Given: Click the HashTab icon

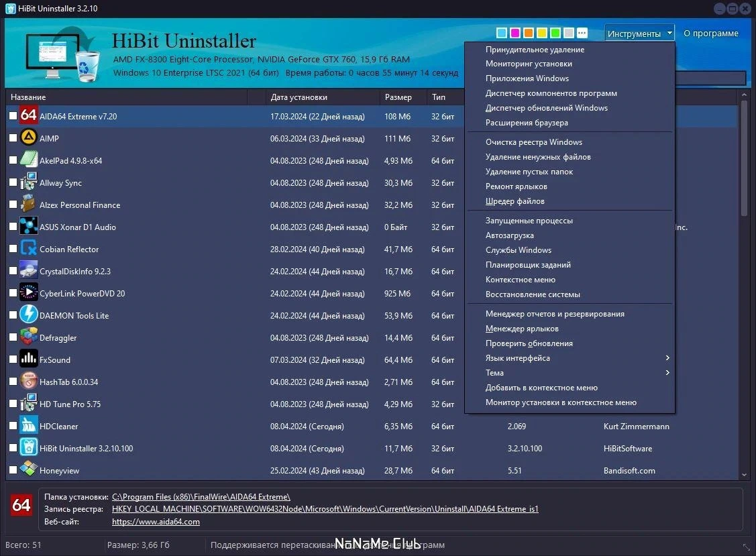Looking at the screenshot, I should [28, 382].
